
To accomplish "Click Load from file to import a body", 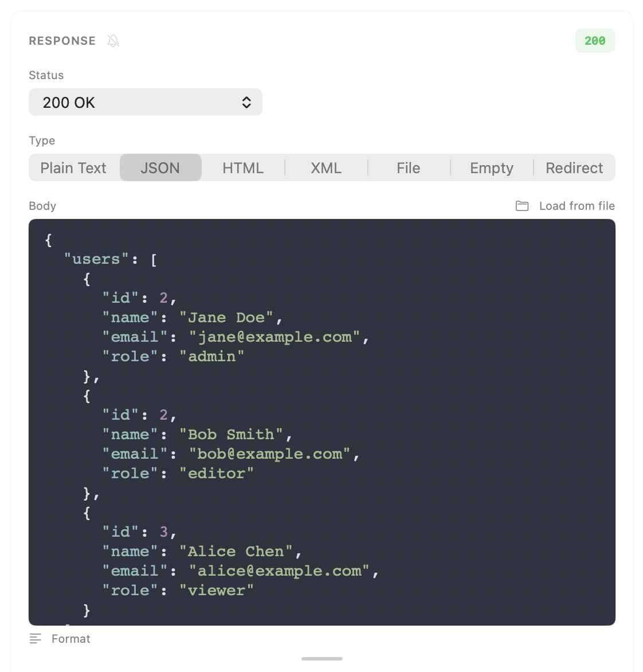I will [x=577, y=206].
